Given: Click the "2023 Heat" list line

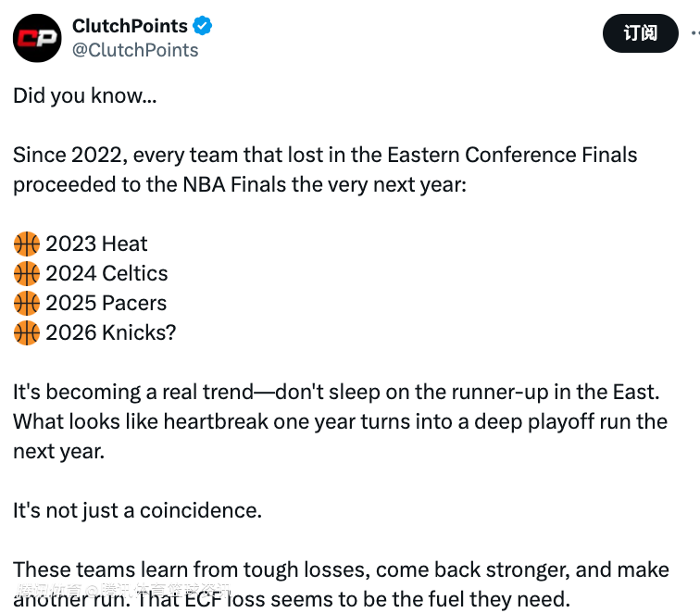Looking at the screenshot, I should (96, 244).
